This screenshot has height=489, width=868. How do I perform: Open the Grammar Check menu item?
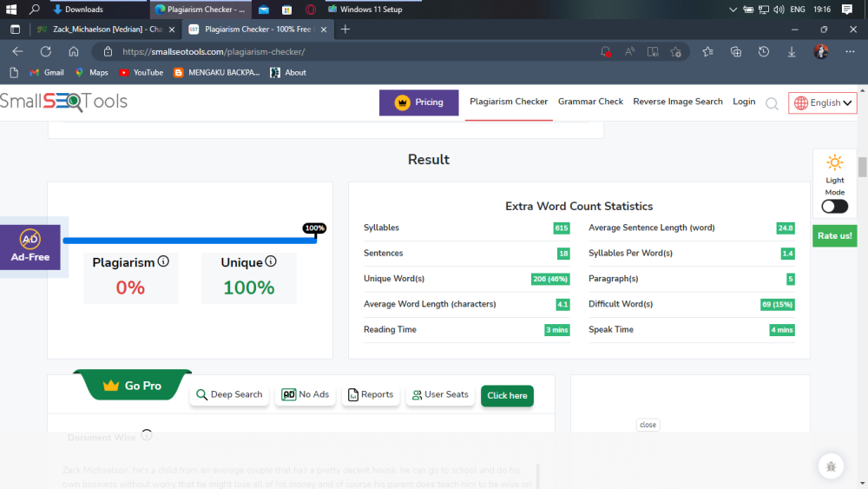tap(590, 102)
